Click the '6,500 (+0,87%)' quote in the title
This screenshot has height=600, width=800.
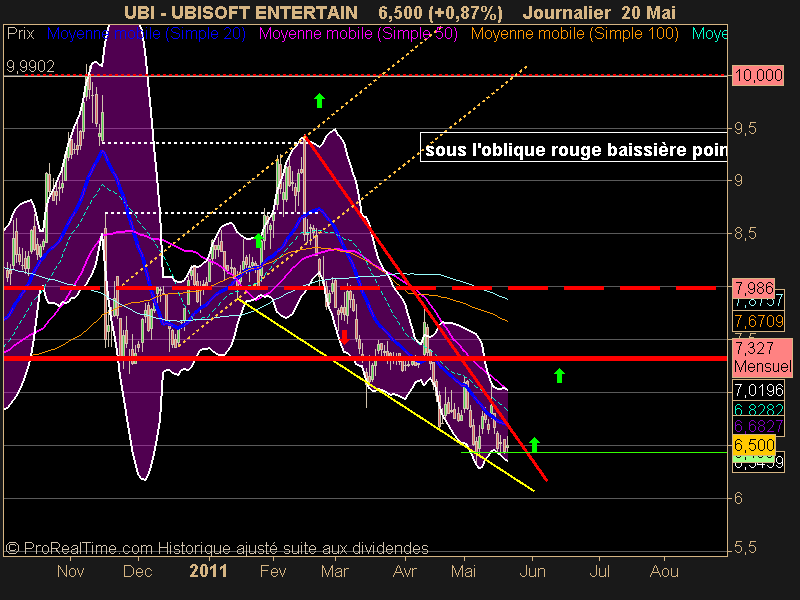[x=440, y=13]
